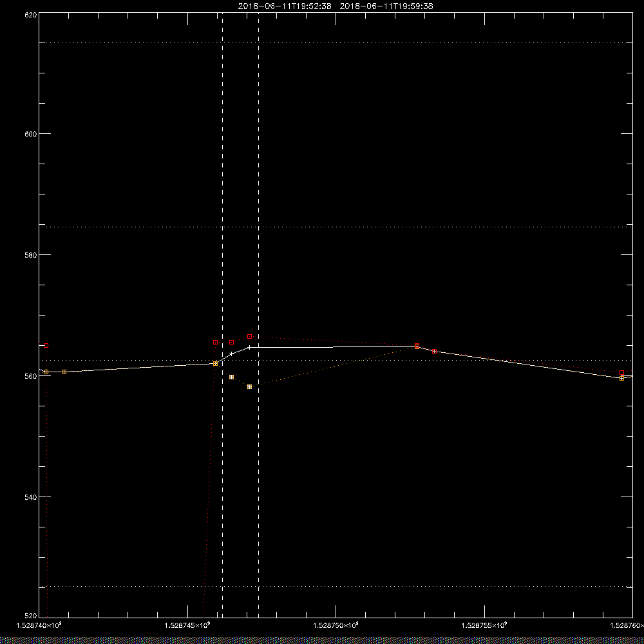This screenshot has width=644, height=644.
Task: Select the lowest orange asterisk data point near 558
Action: [x=249, y=387]
